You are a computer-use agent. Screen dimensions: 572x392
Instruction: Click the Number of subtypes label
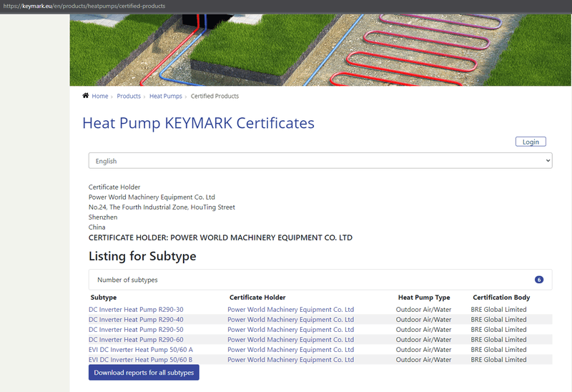pos(127,280)
